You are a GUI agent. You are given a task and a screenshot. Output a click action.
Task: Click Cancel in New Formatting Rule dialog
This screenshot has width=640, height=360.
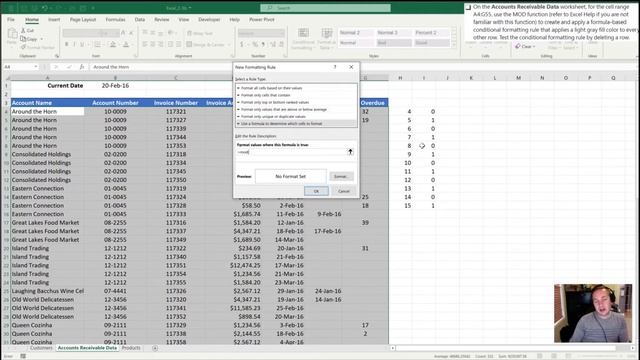tap(344, 191)
